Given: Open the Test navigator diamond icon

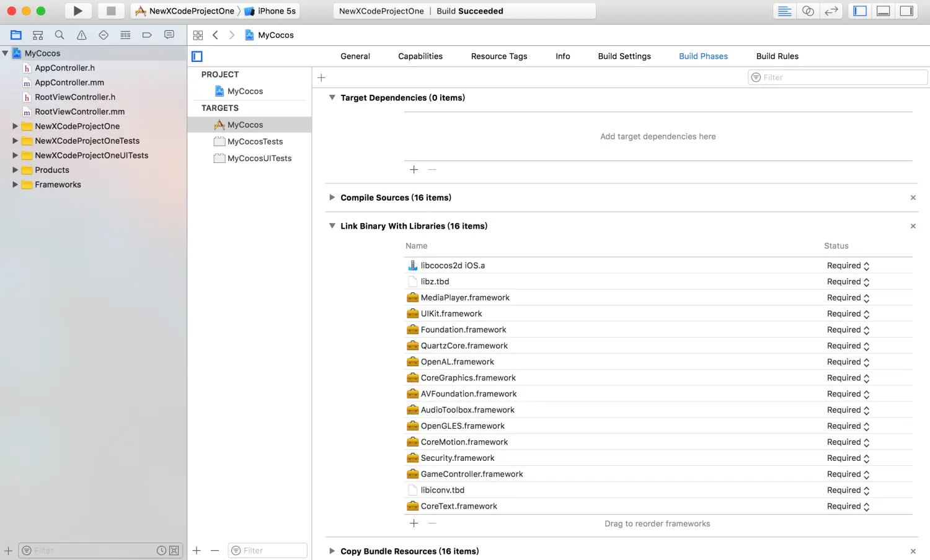Looking at the screenshot, I should (x=104, y=35).
